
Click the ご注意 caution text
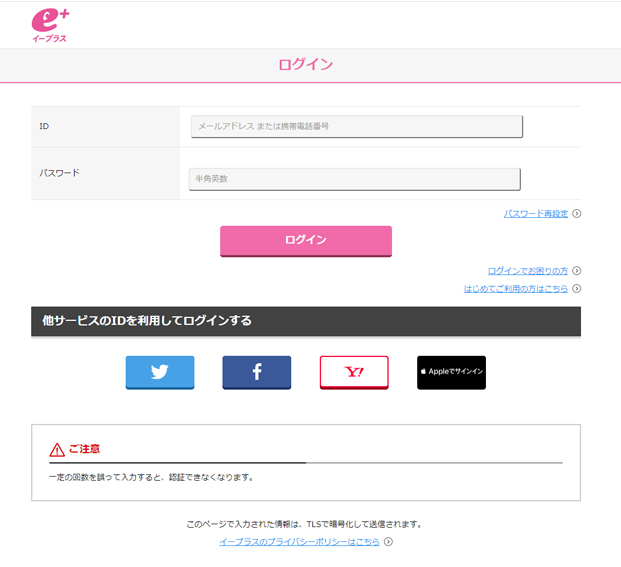click(84, 449)
